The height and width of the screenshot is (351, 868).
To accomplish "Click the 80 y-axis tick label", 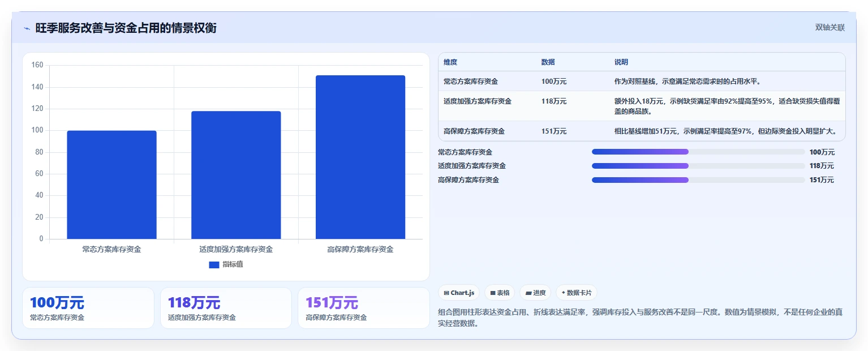I will tap(39, 152).
